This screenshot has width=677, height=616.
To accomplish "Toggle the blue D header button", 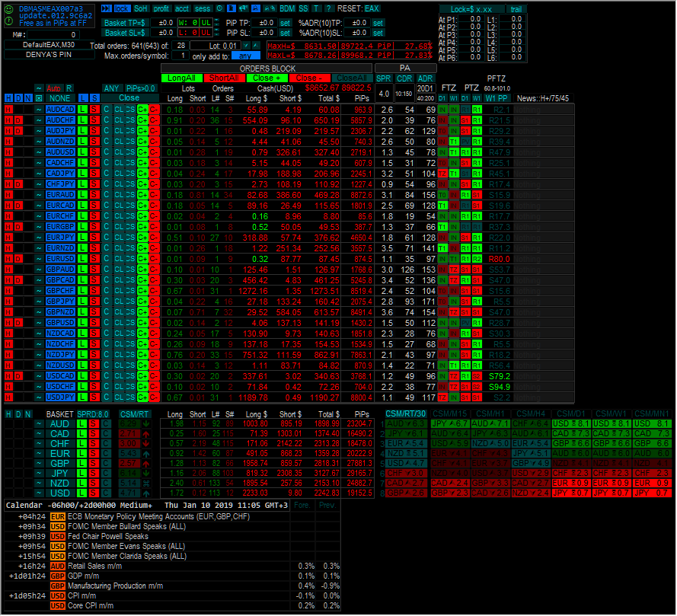I will coord(18,98).
